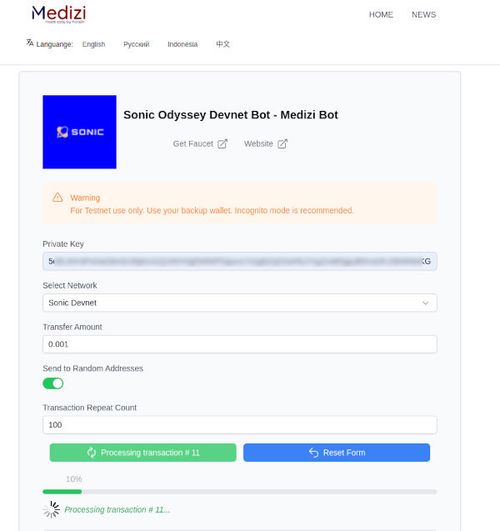500x531 pixels.
Task: Open the NEWS menu item
Action: [424, 15]
